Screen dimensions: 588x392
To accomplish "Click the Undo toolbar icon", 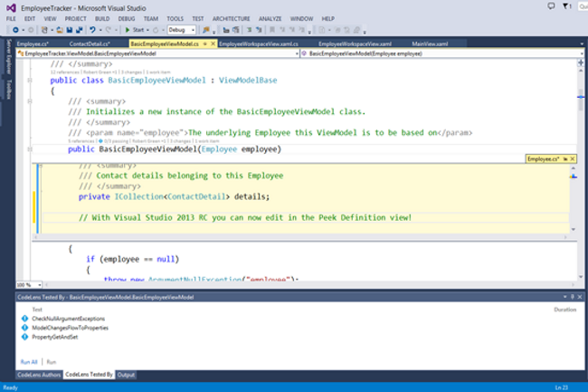I will [x=93, y=30].
